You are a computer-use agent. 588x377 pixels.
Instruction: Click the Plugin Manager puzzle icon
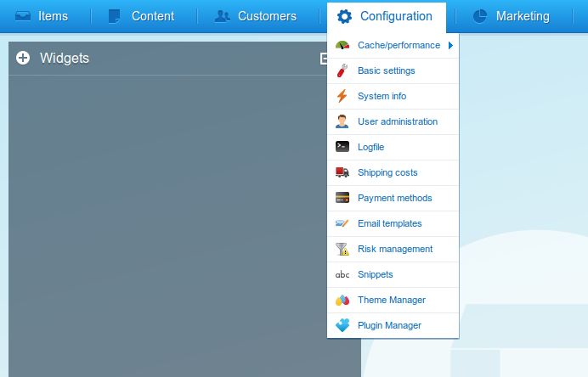click(x=342, y=325)
